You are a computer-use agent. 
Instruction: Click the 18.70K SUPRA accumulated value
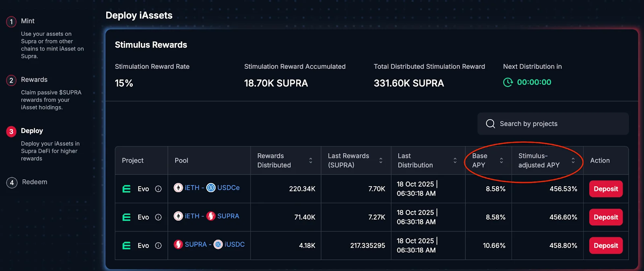[x=276, y=83]
